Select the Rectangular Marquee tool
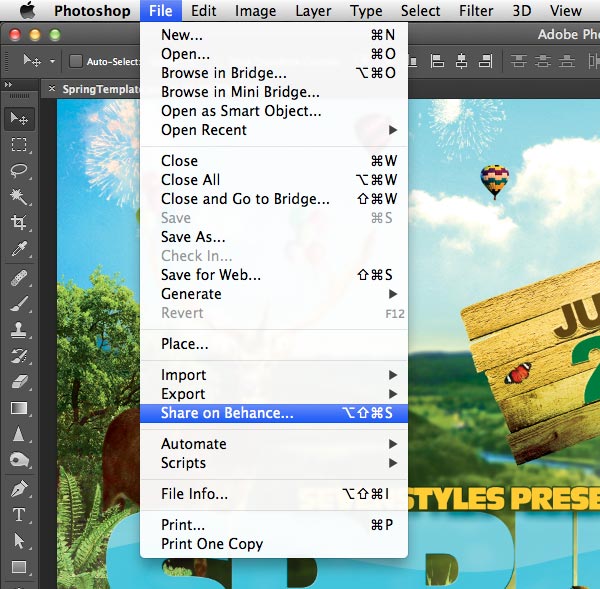 (x=18, y=145)
